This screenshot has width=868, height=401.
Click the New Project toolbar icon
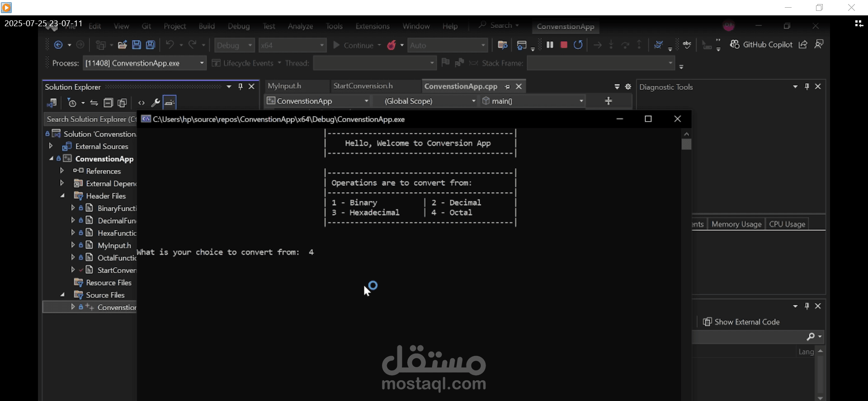(x=100, y=45)
